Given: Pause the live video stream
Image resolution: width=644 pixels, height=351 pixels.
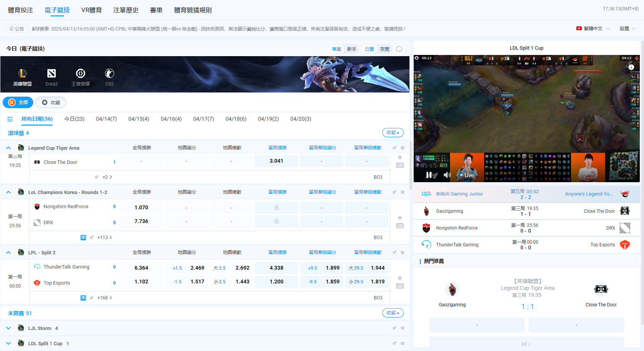Looking at the screenshot, I should [x=429, y=175].
